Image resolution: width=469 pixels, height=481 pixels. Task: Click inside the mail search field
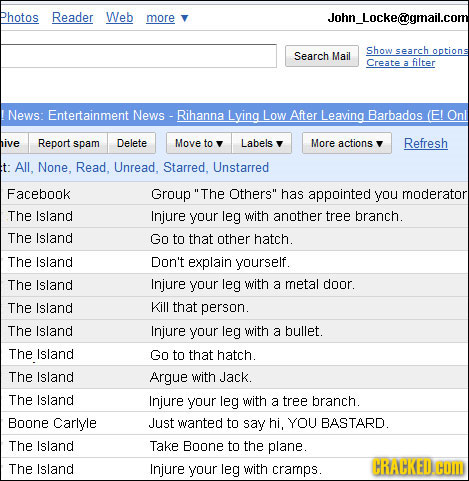[x=138, y=56]
